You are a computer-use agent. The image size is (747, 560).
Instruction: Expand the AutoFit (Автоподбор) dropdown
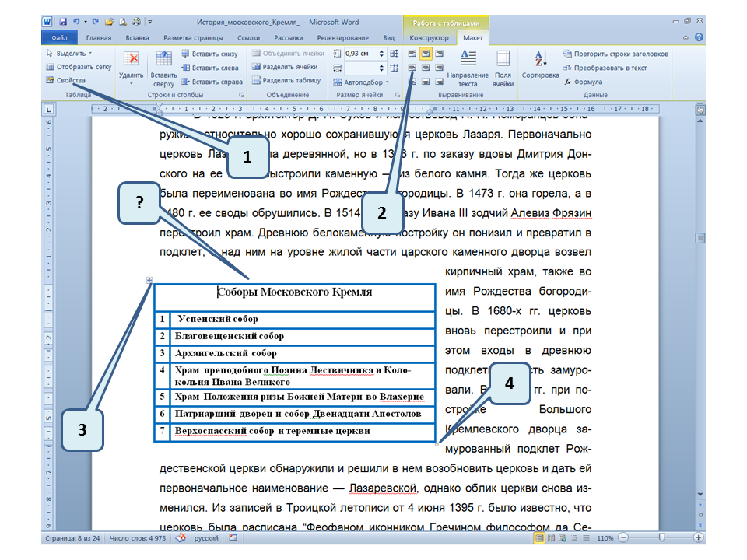pos(364,81)
